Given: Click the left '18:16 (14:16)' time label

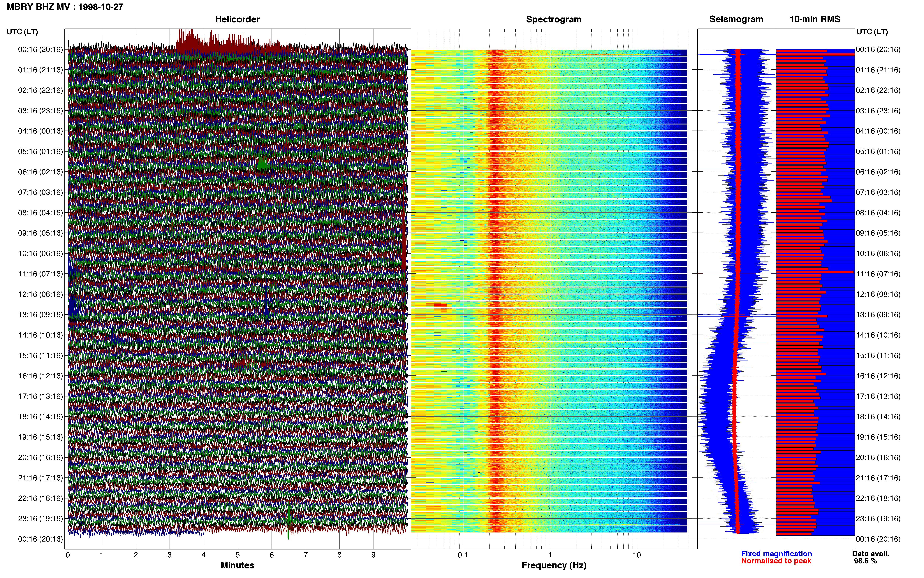Looking at the screenshot, I should tap(41, 417).
